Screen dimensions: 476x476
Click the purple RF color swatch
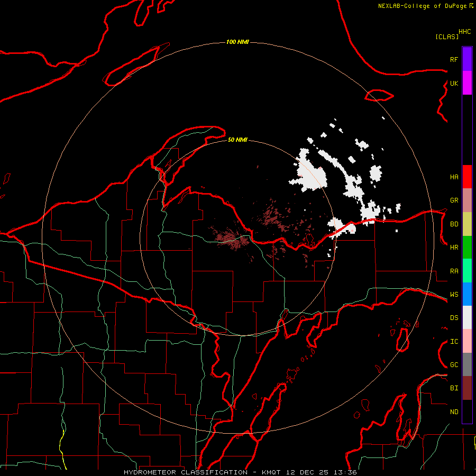point(467,59)
